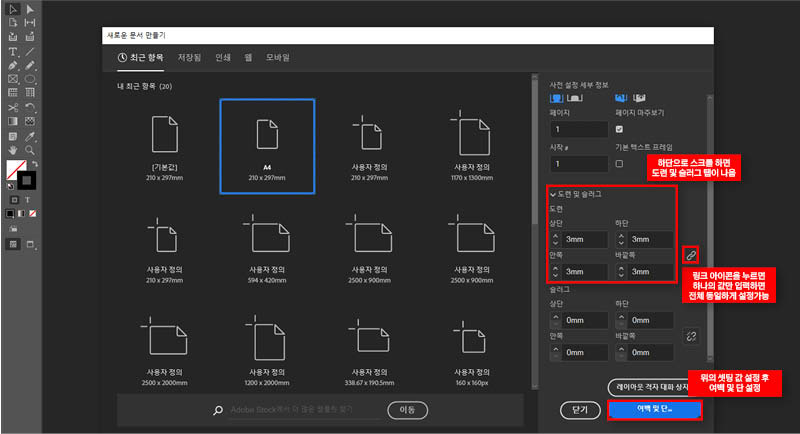Screen dimensions: 800x434
Task: Click the 여백 및 단 button
Action: click(655, 409)
